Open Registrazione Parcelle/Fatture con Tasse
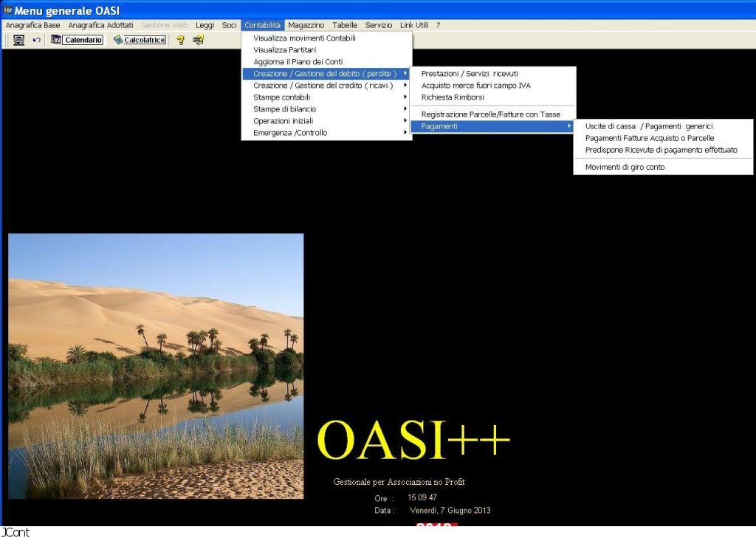This screenshot has width=756, height=538. point(490,114)
